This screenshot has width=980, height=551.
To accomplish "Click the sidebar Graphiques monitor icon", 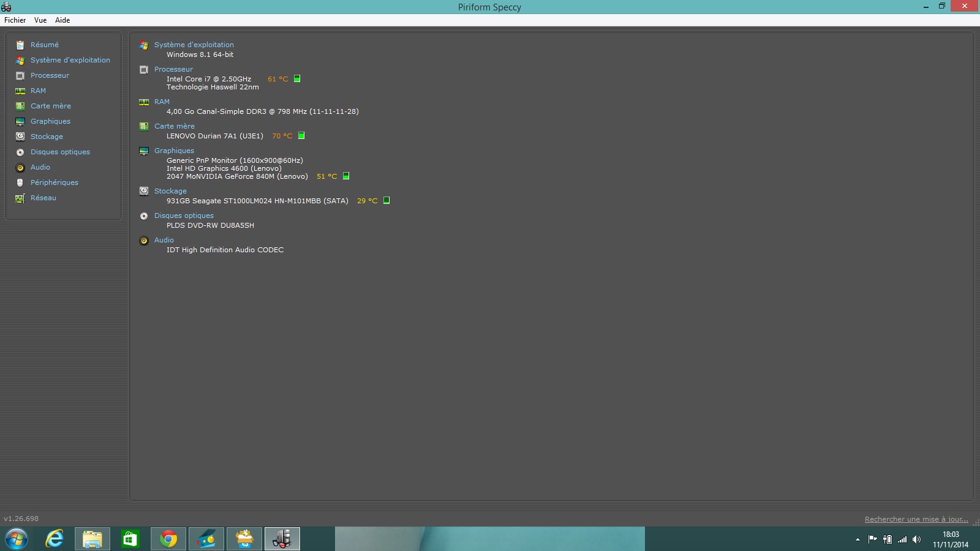I will pyautogui.click(x=20, y=121).
